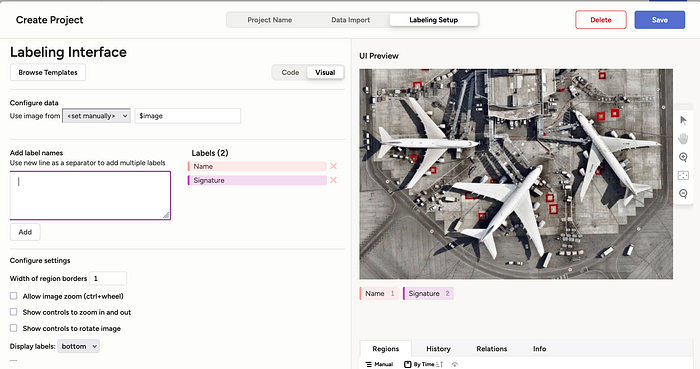The width and height of the screenshot is (700, 369).
Task: Switch to Visual view
Action: click(325, 72)
